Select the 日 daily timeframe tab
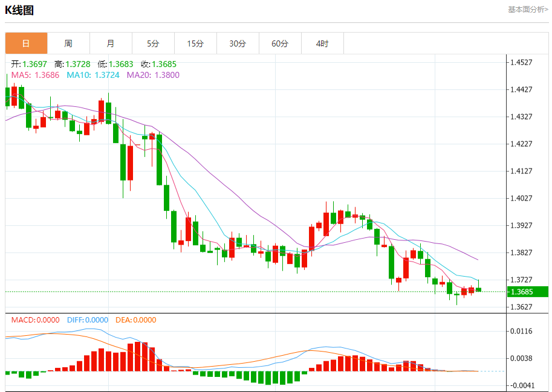This screenshot has height=392, width=552. pyautogui.click(x=26, y=43)
